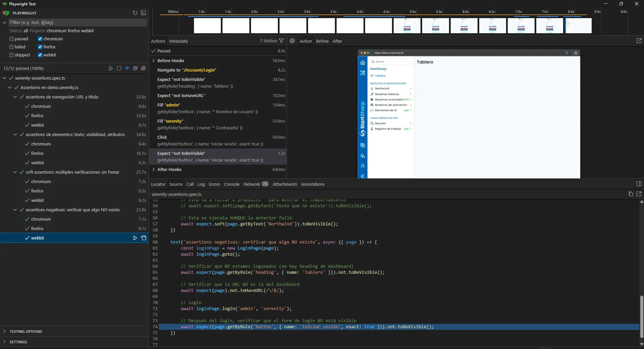Copy the source file with the copy icon
The width and height of the screenshot is (644, 349).
(631, 194)
